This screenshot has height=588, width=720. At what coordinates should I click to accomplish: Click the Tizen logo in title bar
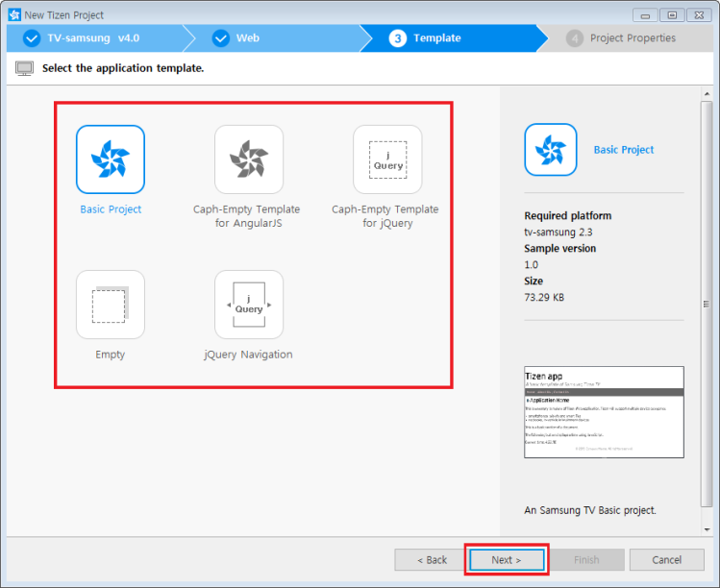[x=14, y=14]
